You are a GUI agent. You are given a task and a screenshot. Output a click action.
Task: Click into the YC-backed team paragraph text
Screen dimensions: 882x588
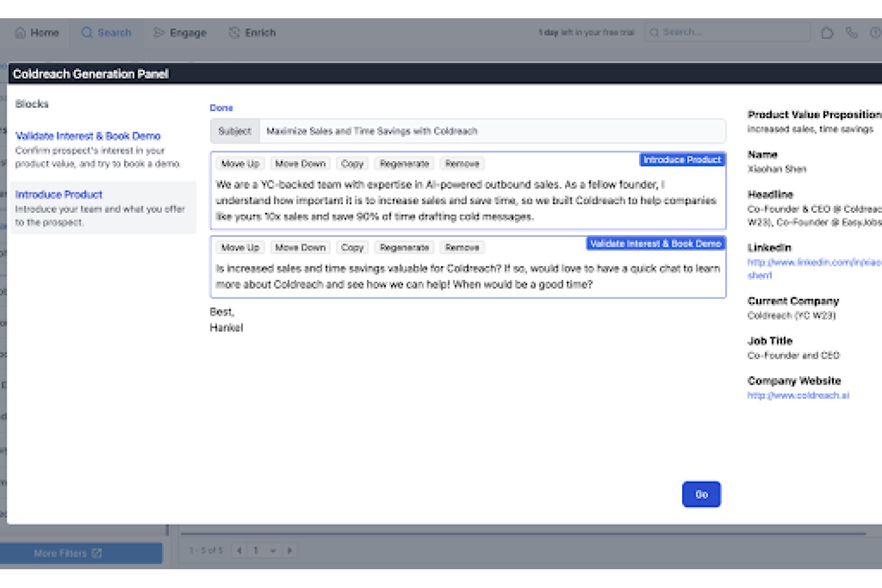[x=466, y=201]
